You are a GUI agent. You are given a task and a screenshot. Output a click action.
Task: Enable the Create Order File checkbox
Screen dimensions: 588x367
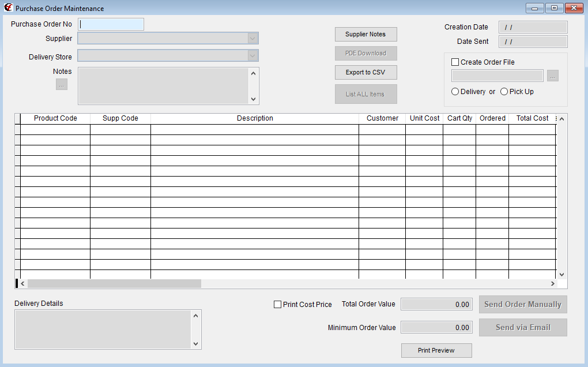tap(455, 62)
